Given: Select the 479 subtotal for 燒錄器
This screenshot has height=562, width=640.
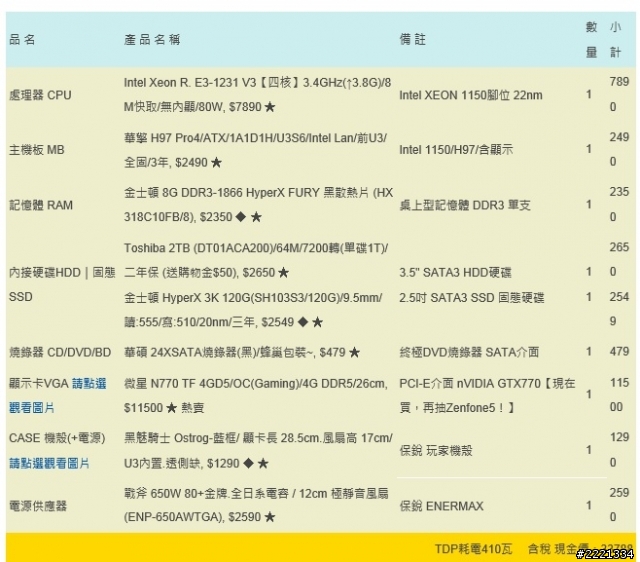Looking at the screenshot, I should (619, 351).
